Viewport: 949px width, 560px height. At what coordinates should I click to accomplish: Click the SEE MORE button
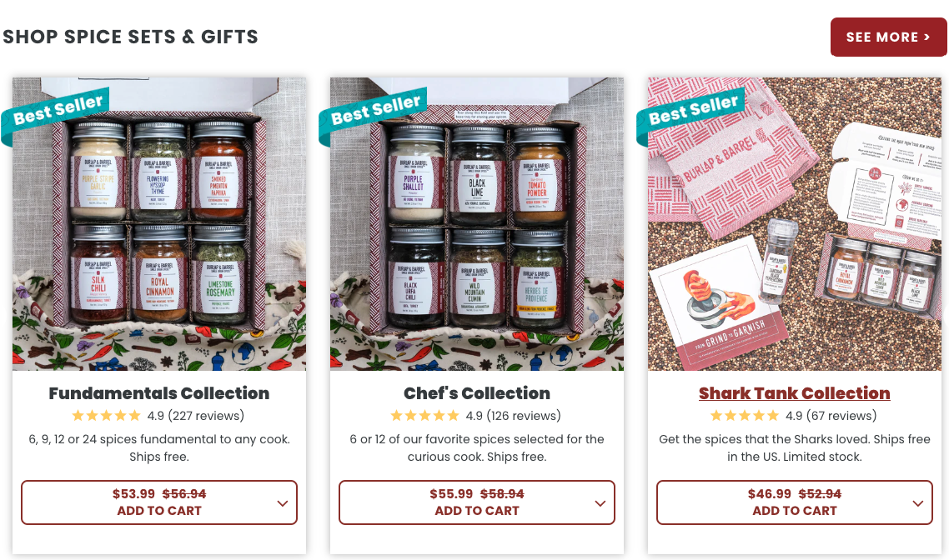coord(888,37)
